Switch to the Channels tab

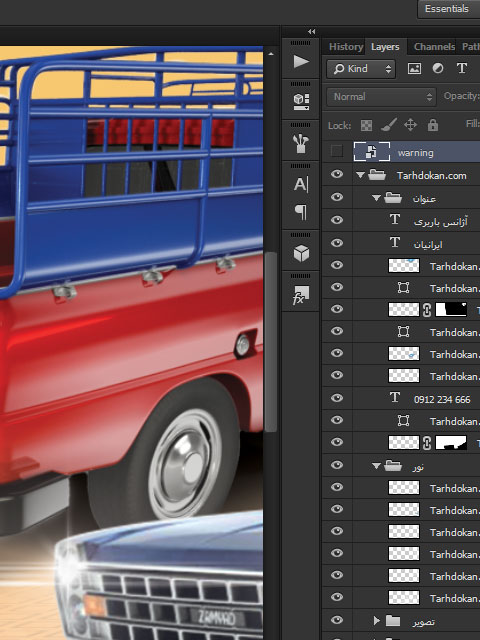[x=434, y=47]
